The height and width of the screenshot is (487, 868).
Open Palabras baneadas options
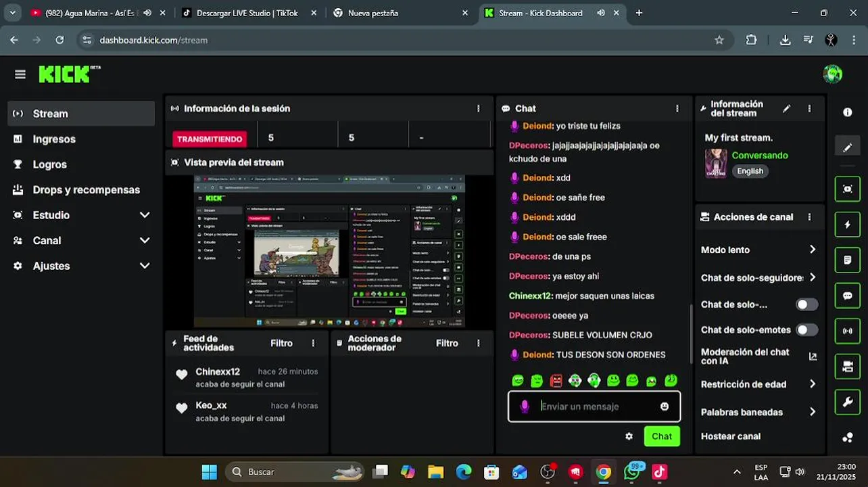point(758,412)
